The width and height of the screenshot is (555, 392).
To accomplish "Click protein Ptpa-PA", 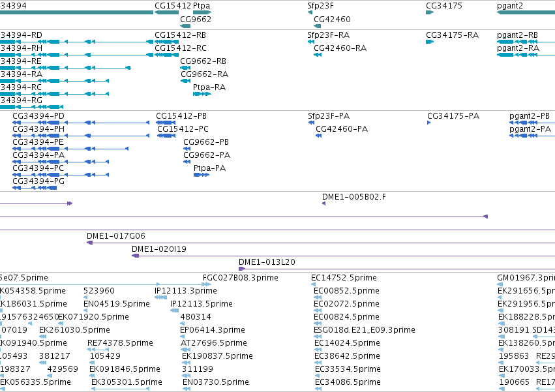I will tap(209, 168).
